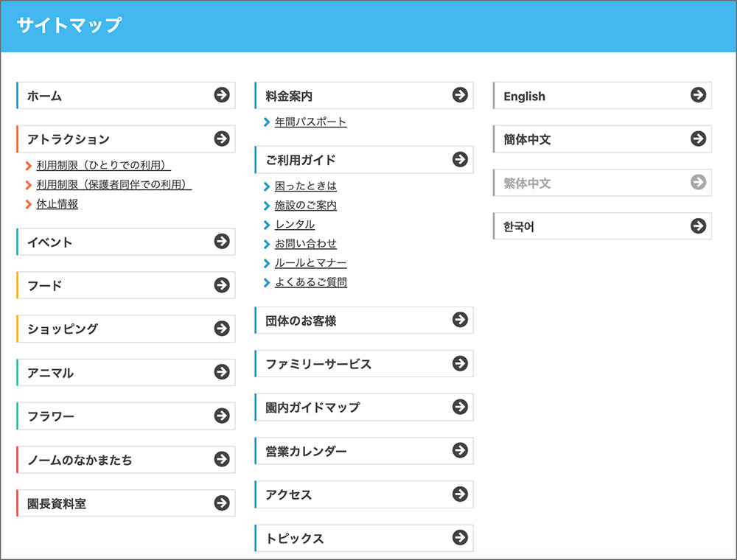Open the ルールとマナー link
The width and height of the screenshot is (737, 560).
pos(311,263)
